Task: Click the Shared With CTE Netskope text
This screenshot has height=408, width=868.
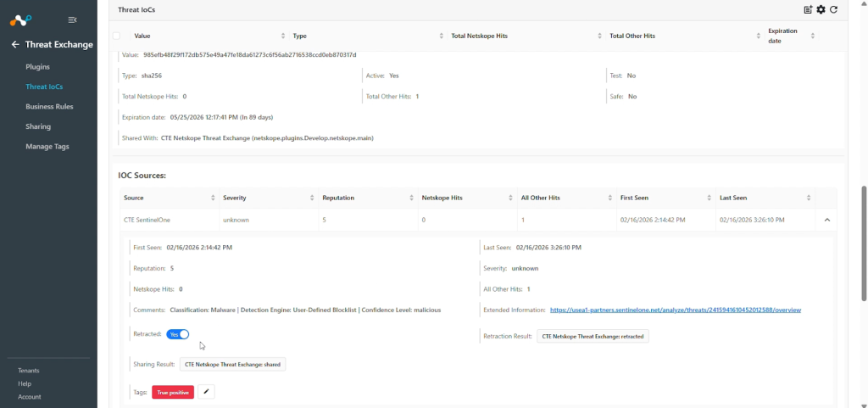Action: [267, 138]
